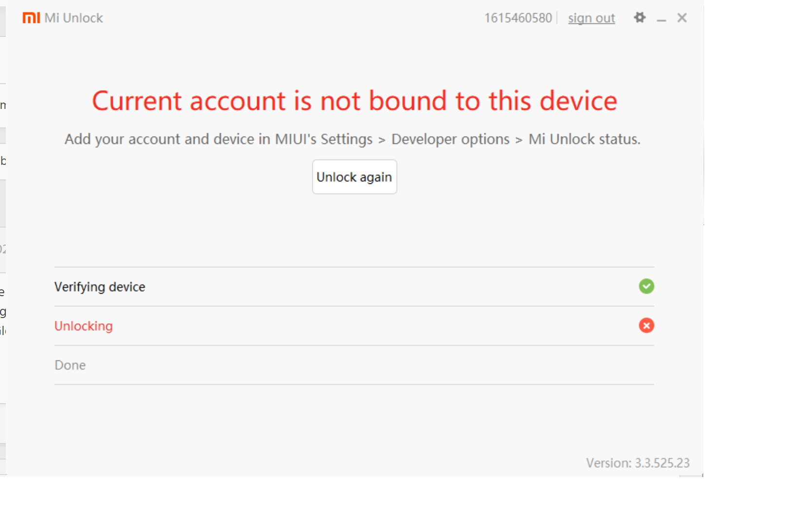Click the green checkmark status icon
Image resolution: width=798 pixels, height=532 pixels.
pyautogui.click(x=646, y=286)
